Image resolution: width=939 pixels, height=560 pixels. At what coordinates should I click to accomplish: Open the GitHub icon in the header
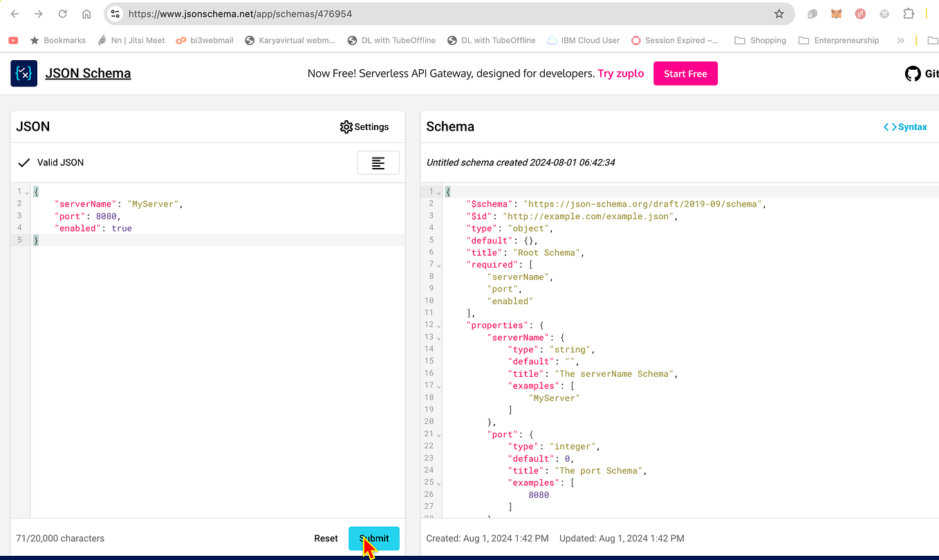tap(913, 73)
